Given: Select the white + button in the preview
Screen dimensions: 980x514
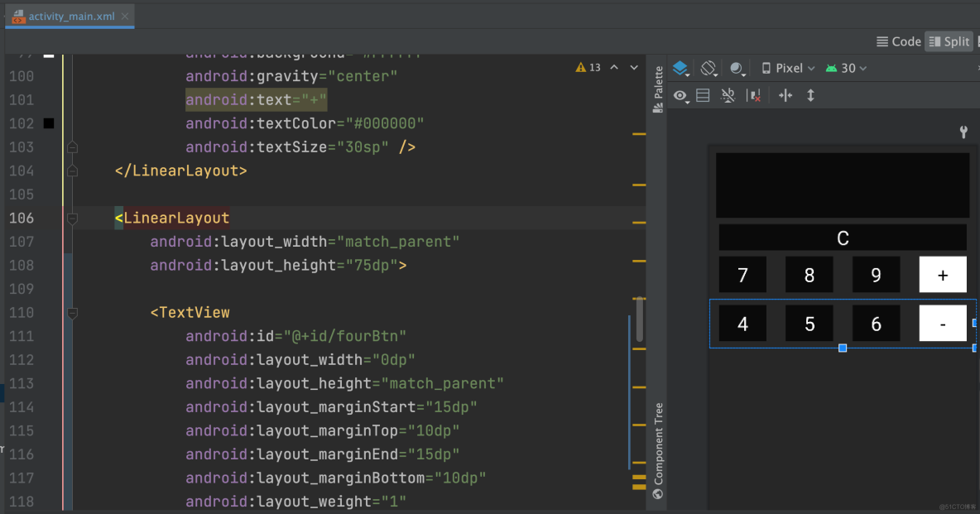Looking at the screenshot, I should 943,275.
